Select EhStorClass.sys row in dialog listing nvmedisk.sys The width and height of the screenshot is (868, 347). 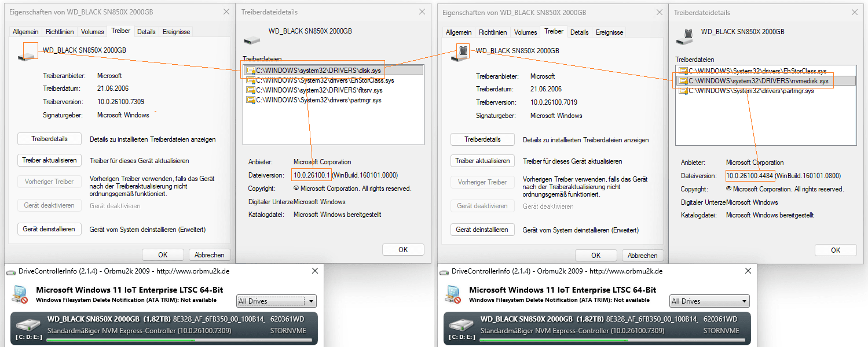pos(766,71)
